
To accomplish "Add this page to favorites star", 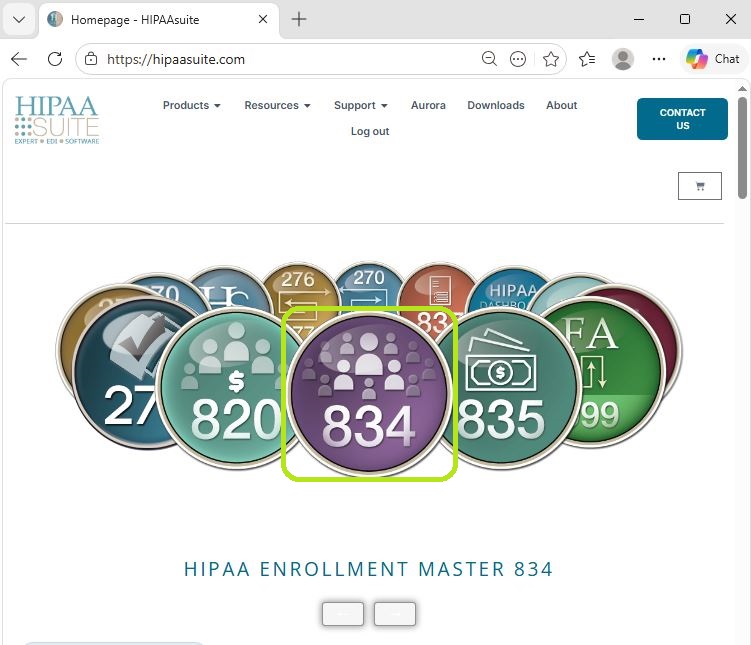I will tap(551, 59).
